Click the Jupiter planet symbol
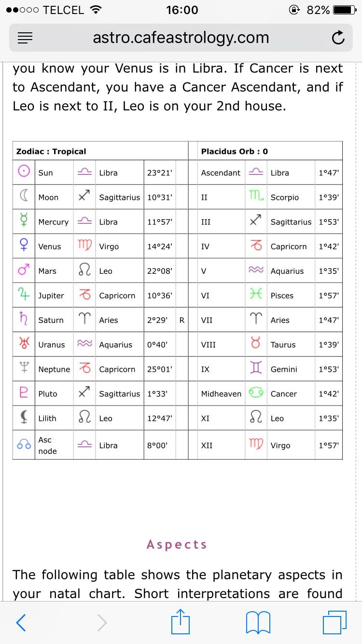Screen dimensions: 362x644 click(x=24, y=295)
